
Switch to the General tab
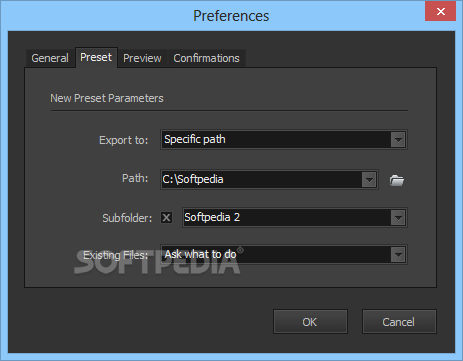[x=50, y=58]
